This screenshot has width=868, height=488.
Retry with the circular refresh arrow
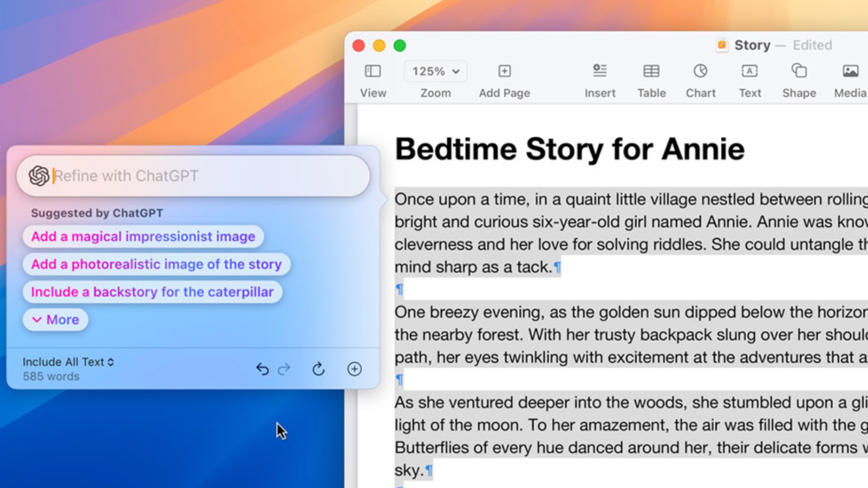[x=318, y=369]
